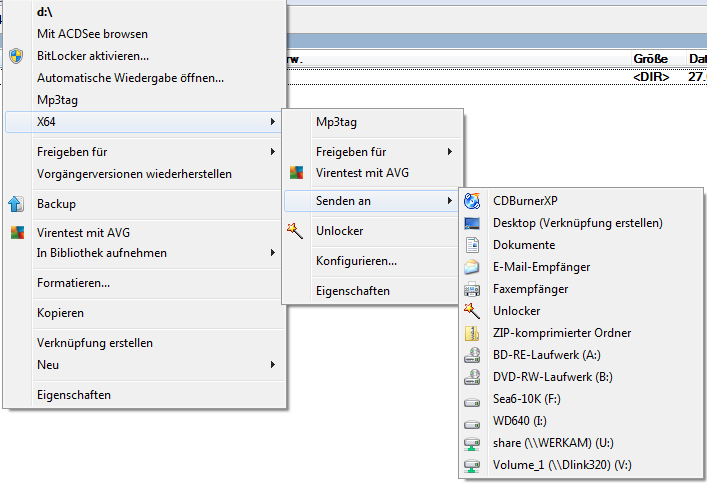Click the Dokumente document icon
Viewport: 707px width, 483px height.
click(472, 245)
